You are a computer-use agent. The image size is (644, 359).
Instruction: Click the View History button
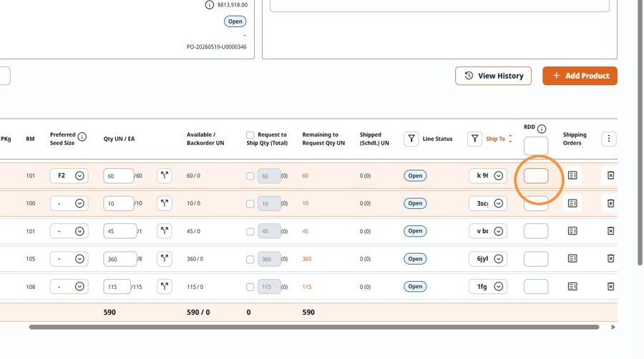tap(493, 76)
